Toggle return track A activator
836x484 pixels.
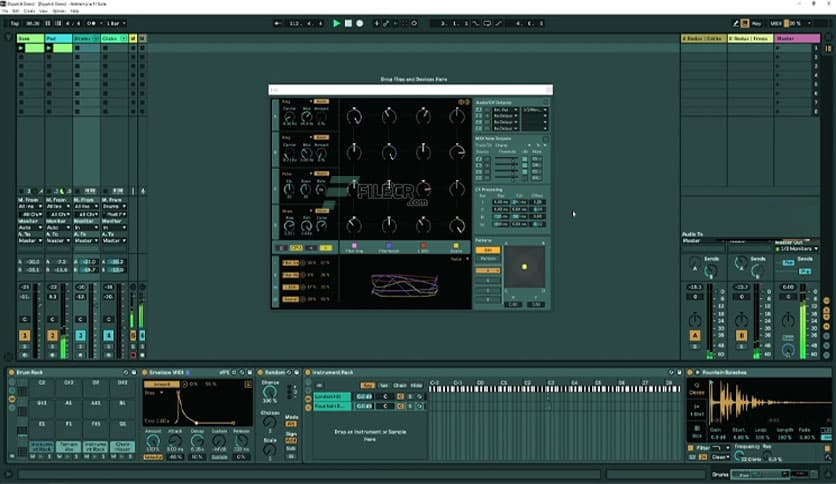pos(695,335)
